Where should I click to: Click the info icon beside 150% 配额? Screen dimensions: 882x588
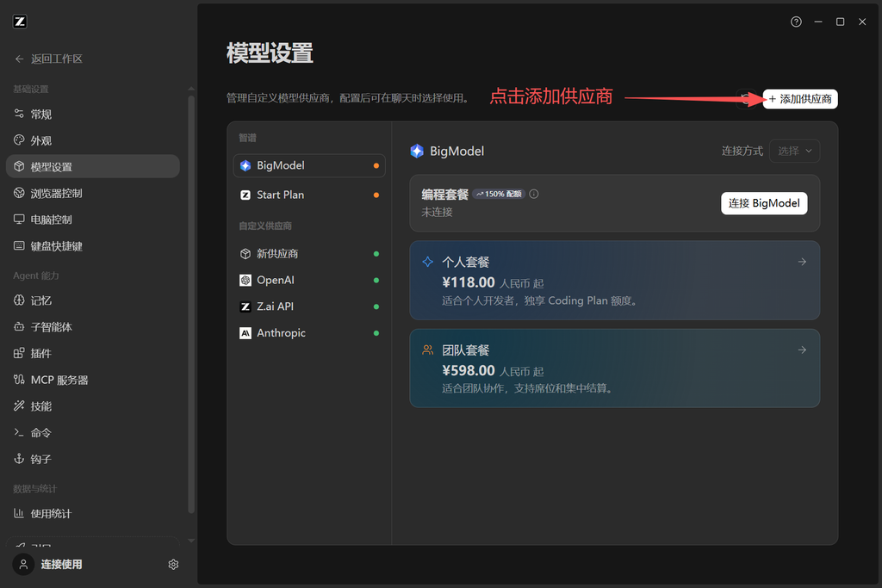click(x=534, y=194)
